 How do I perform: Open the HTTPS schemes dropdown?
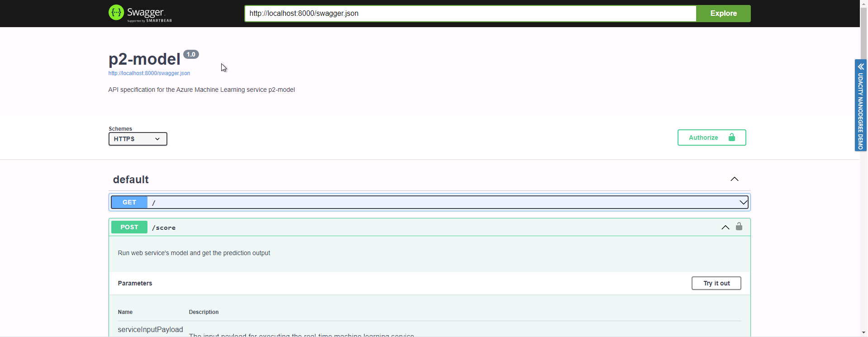(x=138, y=139)
